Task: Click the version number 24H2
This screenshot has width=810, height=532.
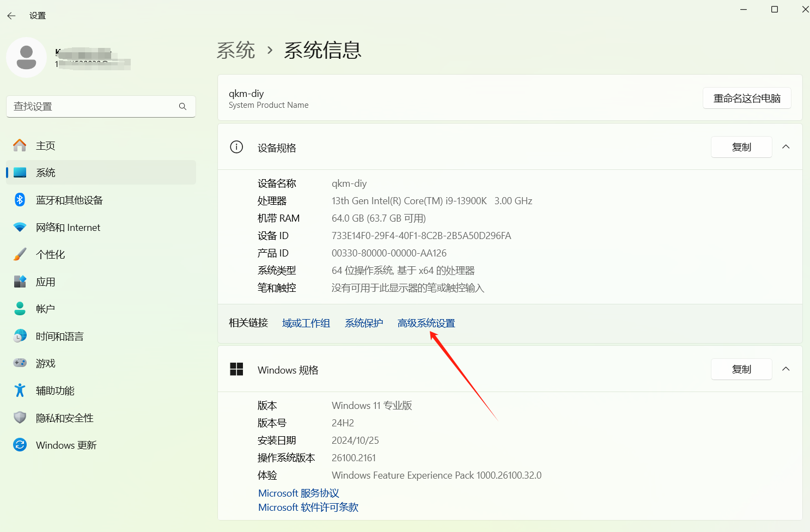Action: [343, 423]
